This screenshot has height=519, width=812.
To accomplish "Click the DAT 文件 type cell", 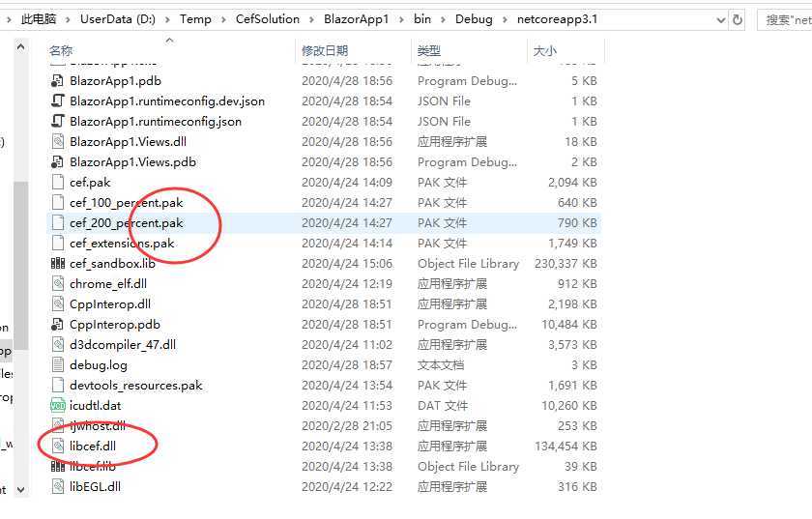I will 443,406.
